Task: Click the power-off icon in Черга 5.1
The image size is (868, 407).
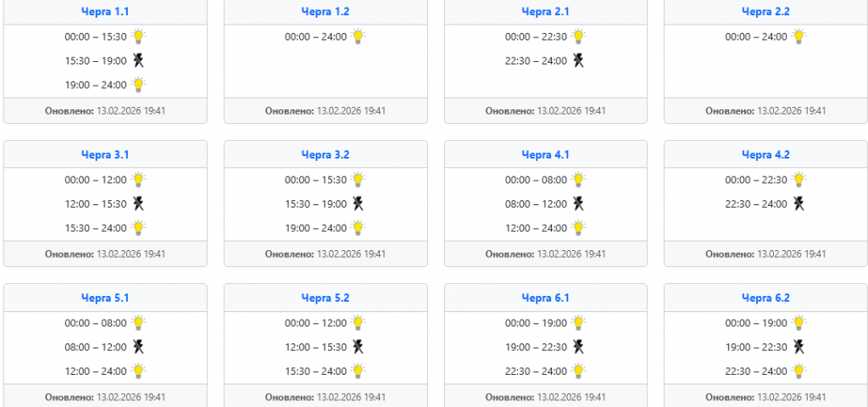Action: click(138, 347)
